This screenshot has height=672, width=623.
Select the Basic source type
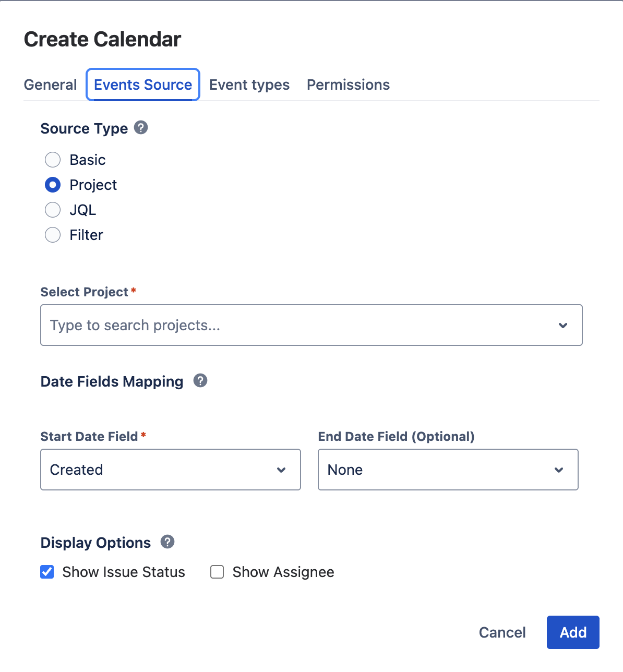point(53,160)
